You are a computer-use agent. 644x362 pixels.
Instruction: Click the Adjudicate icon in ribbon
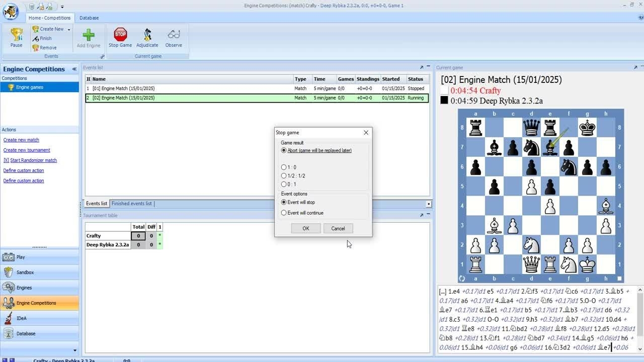pos(147,35)
